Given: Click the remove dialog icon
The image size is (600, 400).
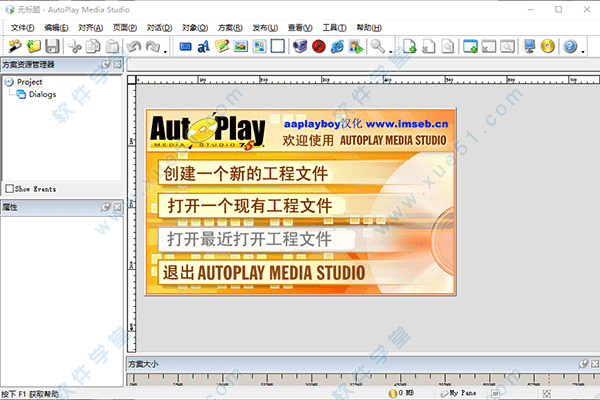Looking at the screenshot, I should click(x=489, y=46).
